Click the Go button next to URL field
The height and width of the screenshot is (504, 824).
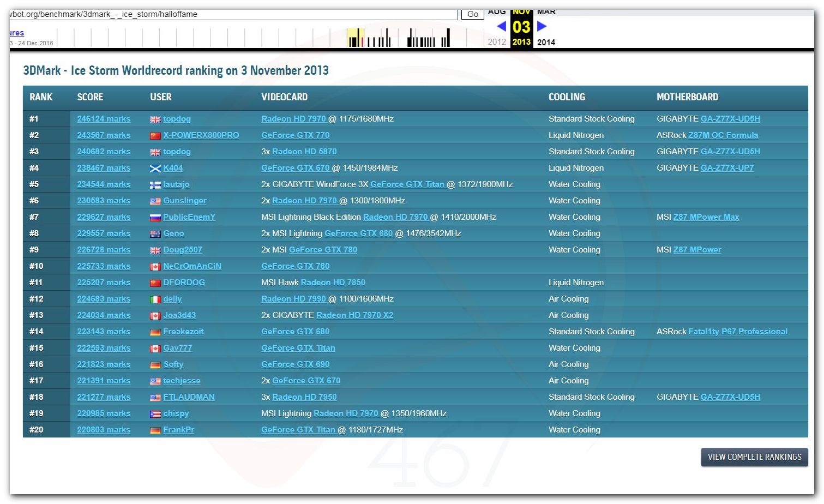click(x=473, y=14)
